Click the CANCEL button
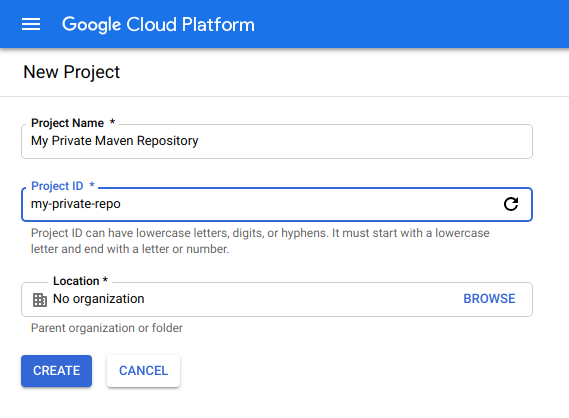Viewport: 569px width, 418px height. pyautogui.click(x=143, y=371)
